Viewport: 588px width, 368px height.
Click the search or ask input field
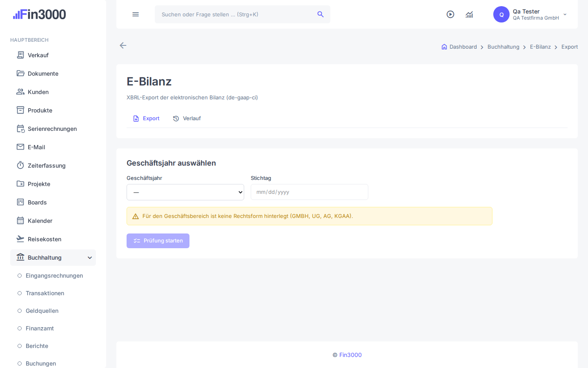237,14
